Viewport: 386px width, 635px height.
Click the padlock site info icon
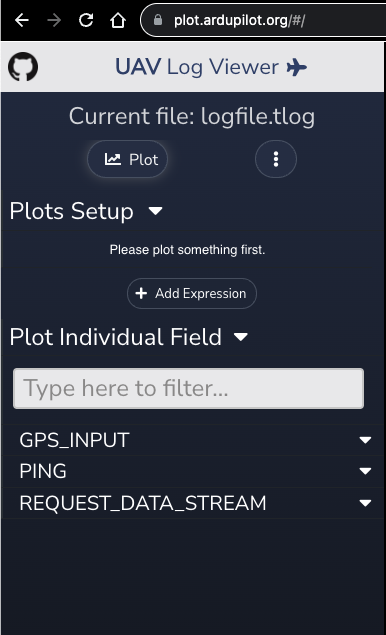(158, 20)
